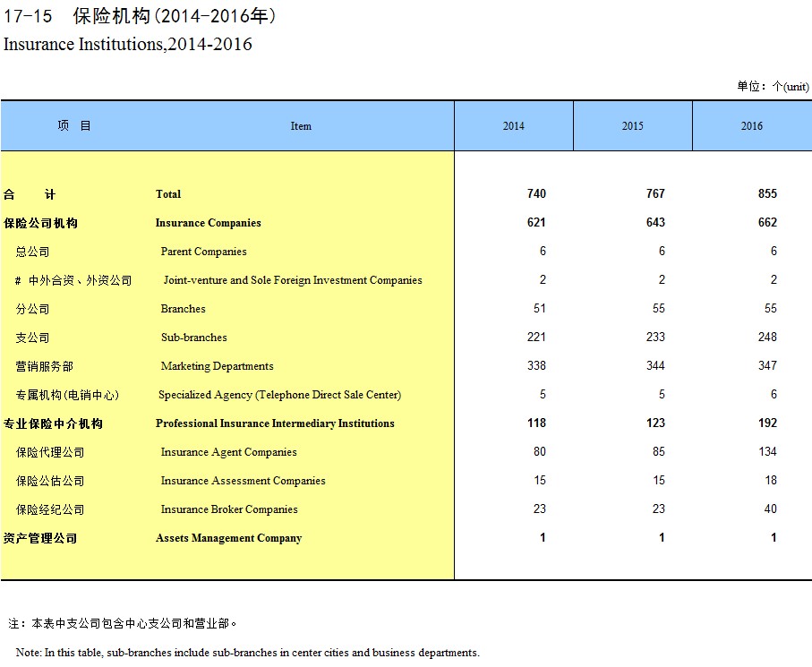
Task: Click the English title Insurance Institutions,2014-2016
Action: (127, 44)
